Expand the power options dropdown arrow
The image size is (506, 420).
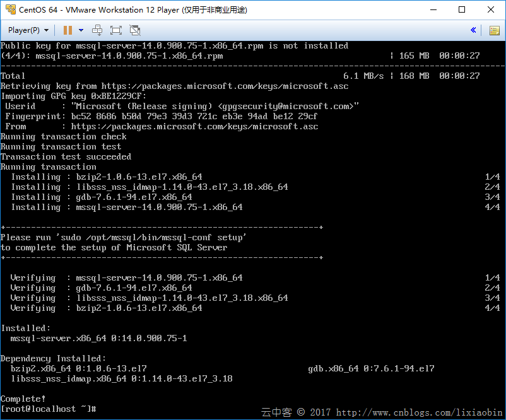[81, 30]
